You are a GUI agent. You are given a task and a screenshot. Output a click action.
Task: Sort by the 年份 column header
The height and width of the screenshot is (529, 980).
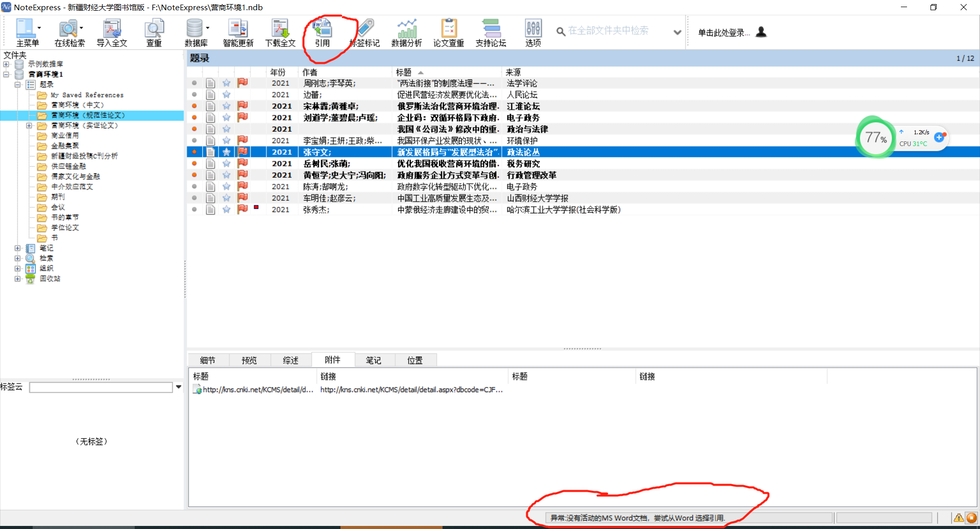coord(281,73)
